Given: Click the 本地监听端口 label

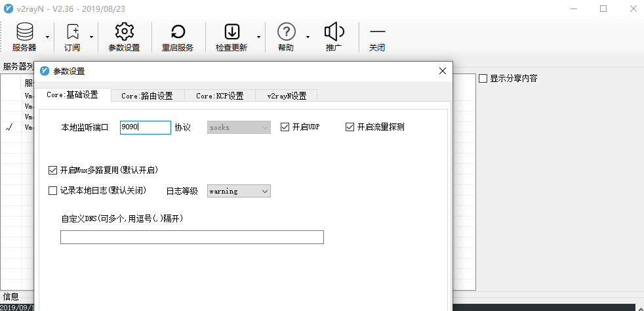Looking at the screenshot, I should tap(85, 127).
